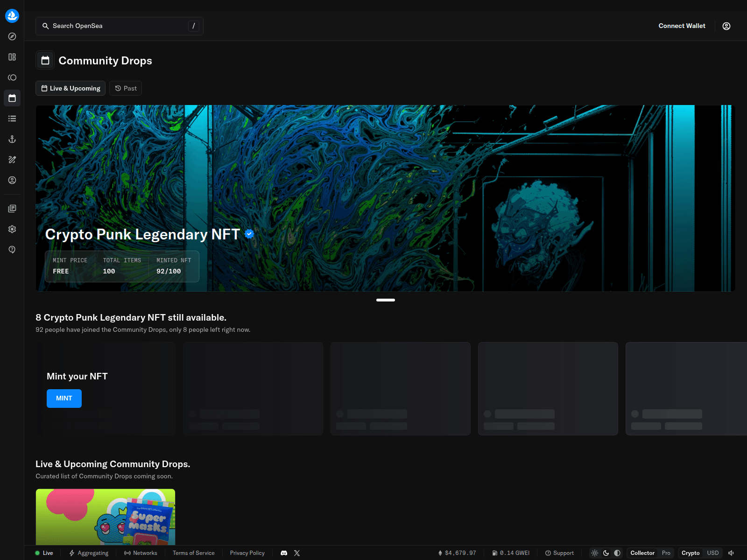The height and width of the screenshot is (560, 747).
Task: Open the Rewards anchor icon in sidebar
Action: pos(12,139)
